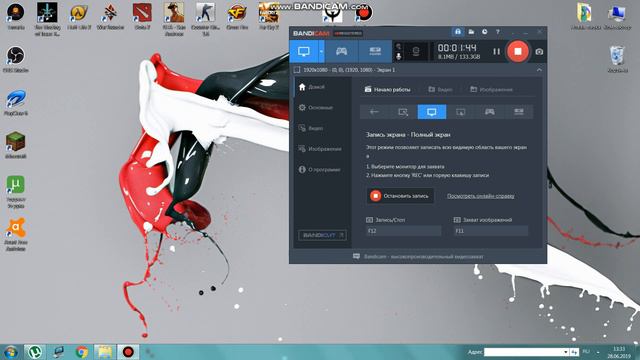
Task: Click the Остановить запись button
Action: (400, 196)
